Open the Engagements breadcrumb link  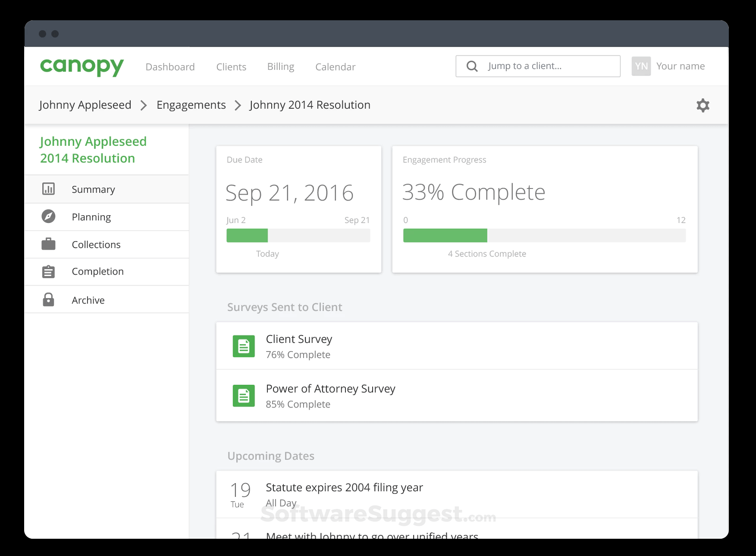(191, 105)
